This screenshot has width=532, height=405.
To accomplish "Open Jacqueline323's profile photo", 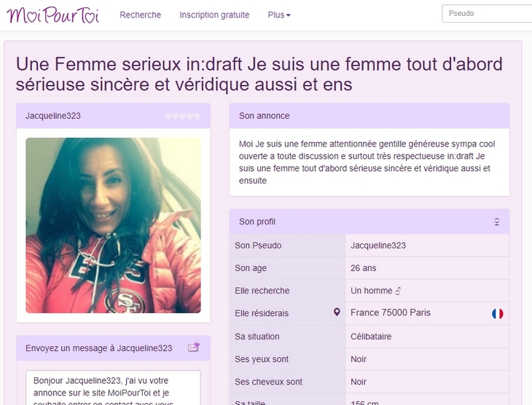I will (113, 225).
